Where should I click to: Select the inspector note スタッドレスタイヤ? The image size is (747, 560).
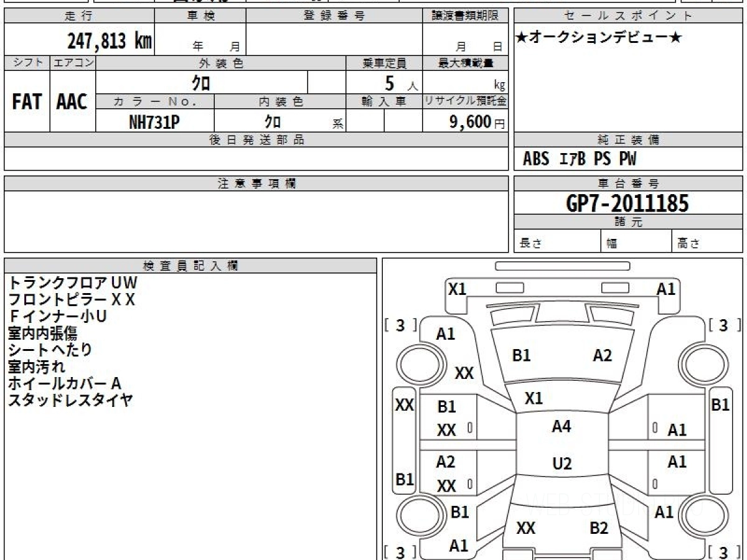[70, 400]
